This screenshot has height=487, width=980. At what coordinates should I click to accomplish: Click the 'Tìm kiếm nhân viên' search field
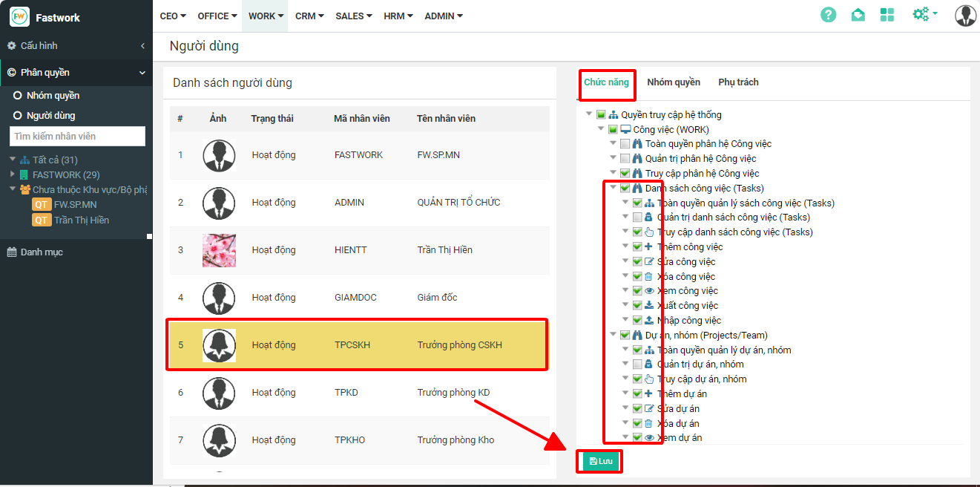pos(77,137)
